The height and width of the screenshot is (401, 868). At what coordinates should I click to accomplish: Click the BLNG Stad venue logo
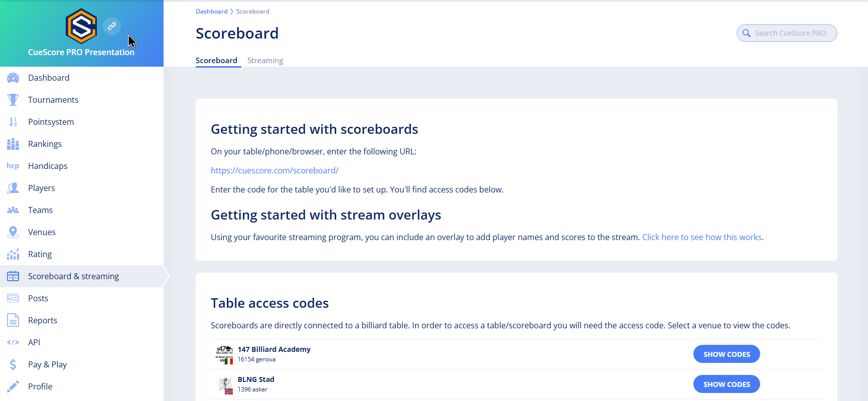225,385
